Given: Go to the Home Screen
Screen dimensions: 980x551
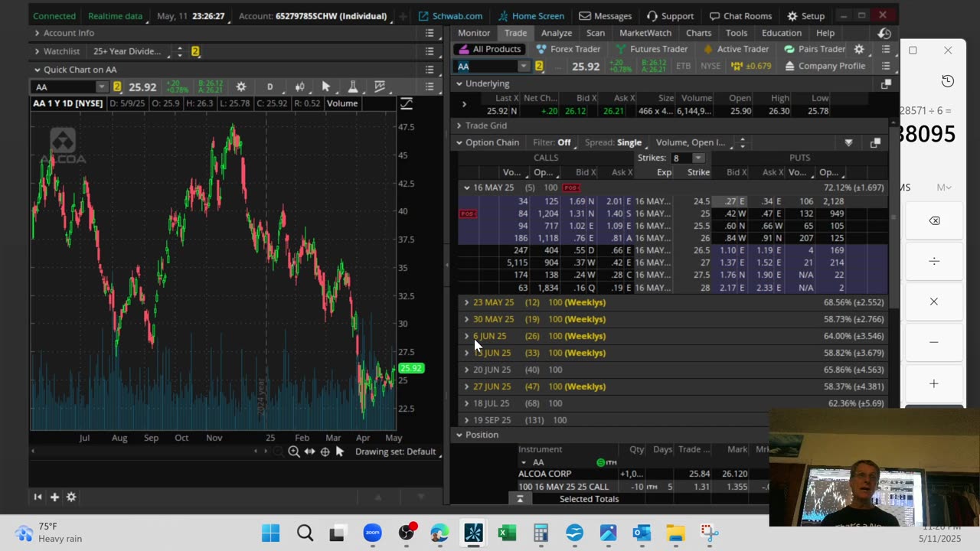Looking at the screenshot, I should [531, 15].
